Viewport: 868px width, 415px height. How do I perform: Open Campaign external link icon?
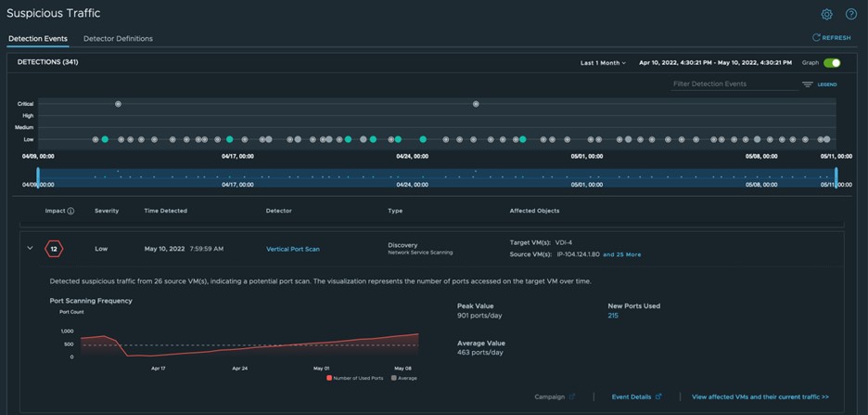[572, 396]
